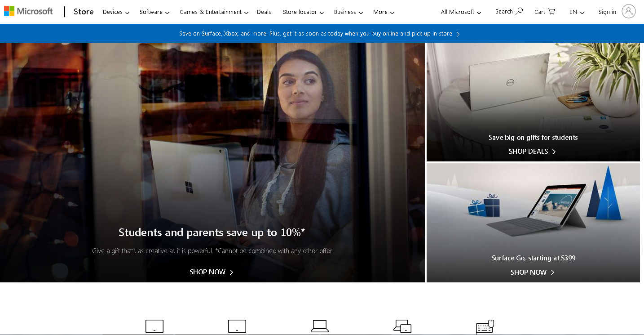Expand the All Microsoft menu

(461, 12)
